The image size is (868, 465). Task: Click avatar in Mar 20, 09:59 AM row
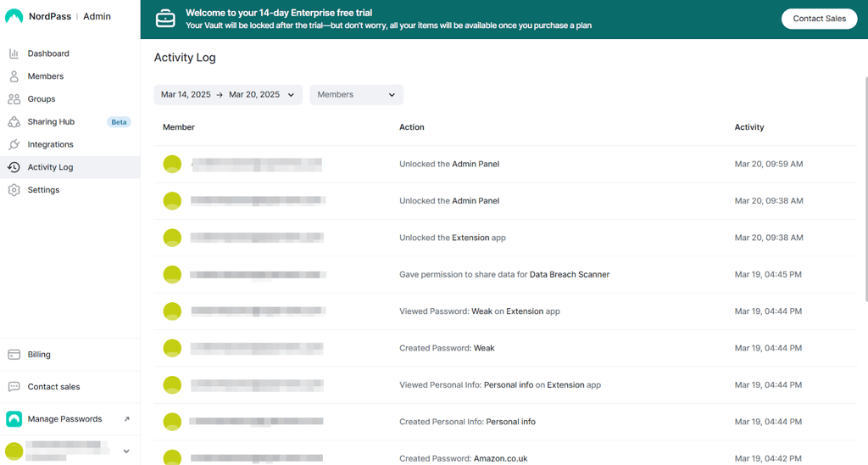[172, 164]
